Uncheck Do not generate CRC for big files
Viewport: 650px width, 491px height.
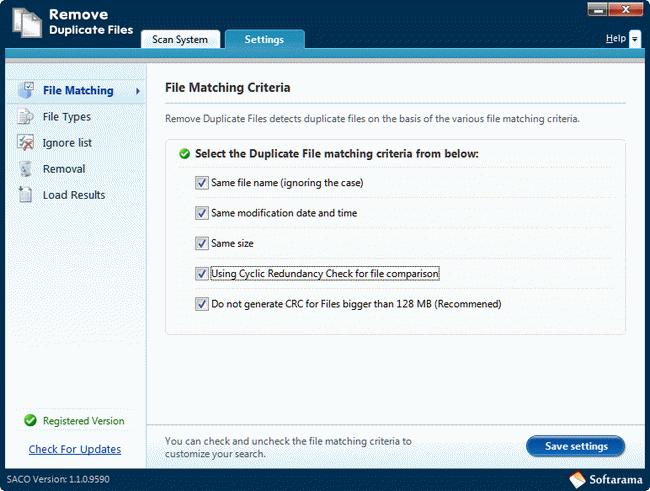202,304
